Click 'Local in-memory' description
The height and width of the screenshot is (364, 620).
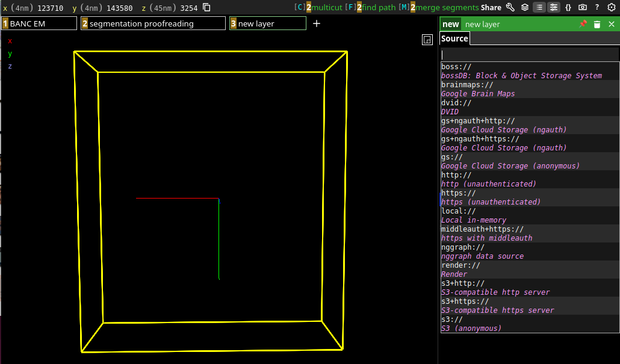tap(474, 220)
